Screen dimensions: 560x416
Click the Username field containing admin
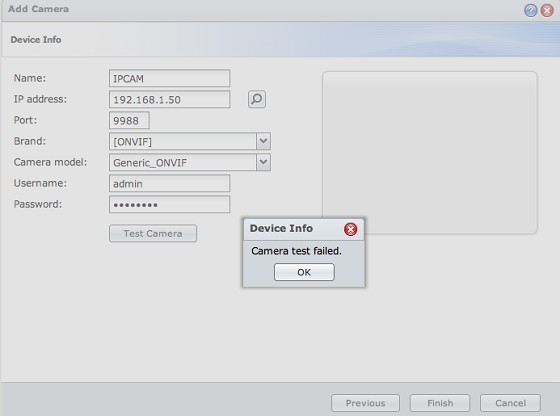169,184
